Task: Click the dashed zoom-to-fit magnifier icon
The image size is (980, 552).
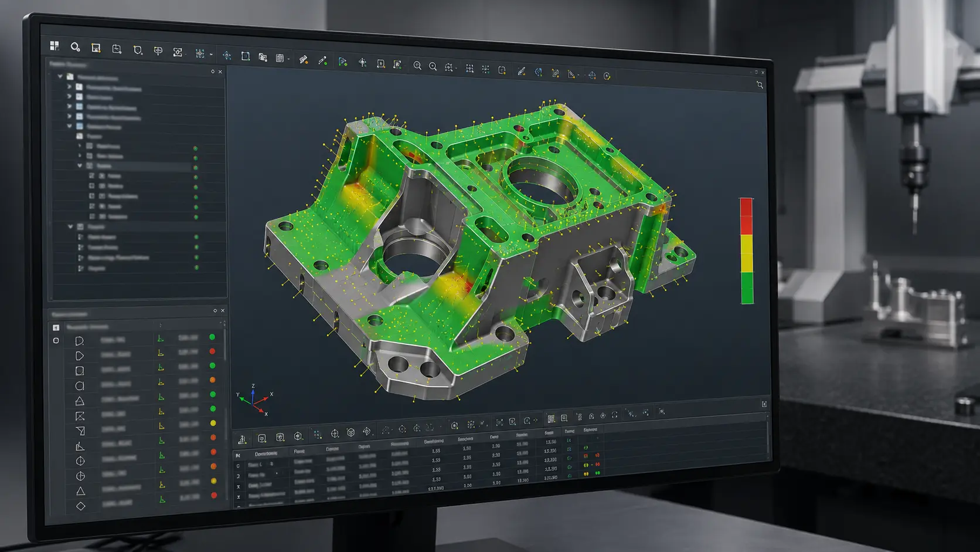Action: tap(448, 67)
